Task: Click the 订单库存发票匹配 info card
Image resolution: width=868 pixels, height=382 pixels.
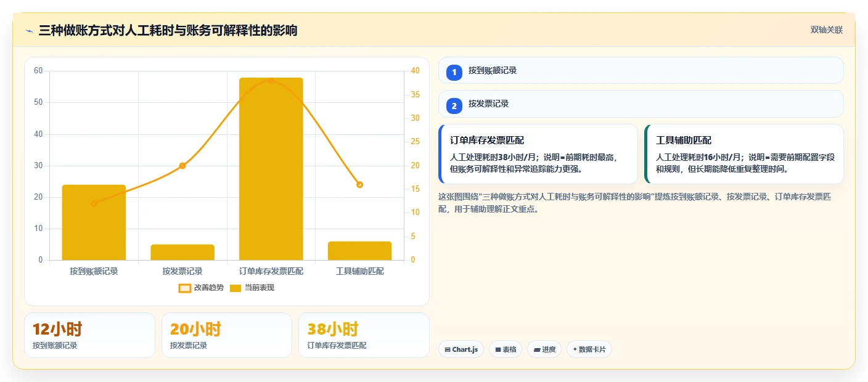Action: coord(538,154)
